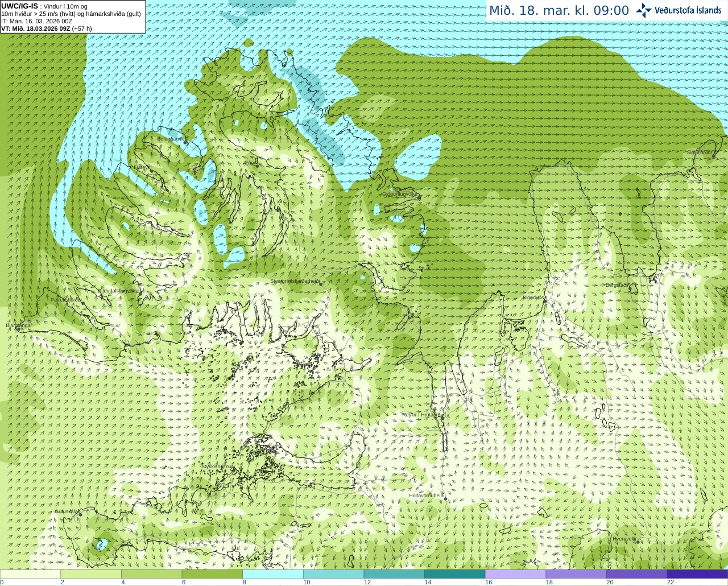
Task: Click the legend scale number 8
Action: [x=245, y=582]
